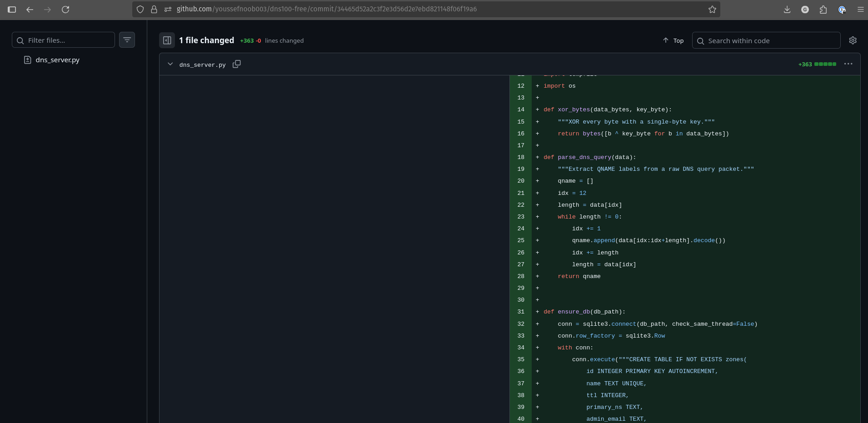
Task: Collapse the file tree sidebar panel
Action: click(x=167, y=40)
